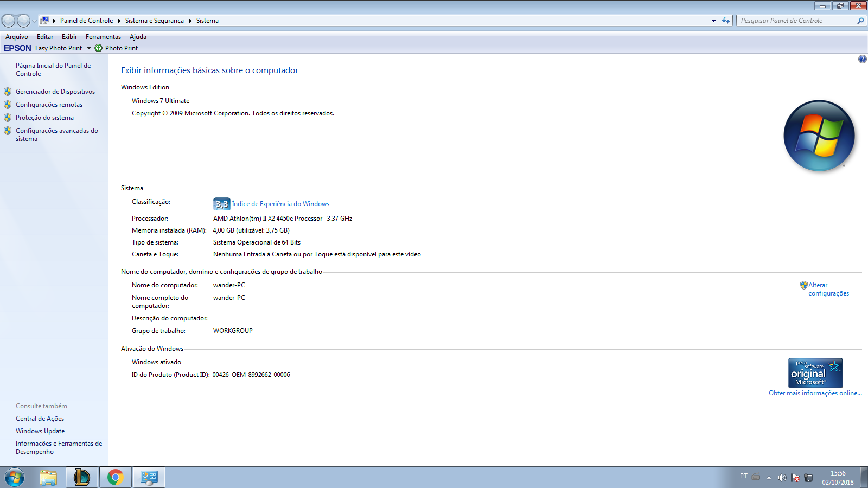Open Obter mais informações online link
Viewport: 868px width, 488px height.
[x=815, y=393]
